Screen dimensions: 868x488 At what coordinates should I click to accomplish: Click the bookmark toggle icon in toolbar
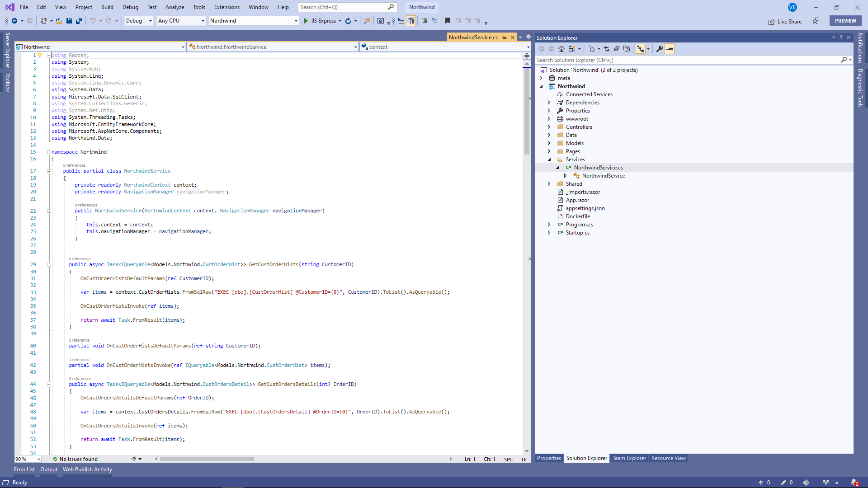tap(448, 21)
